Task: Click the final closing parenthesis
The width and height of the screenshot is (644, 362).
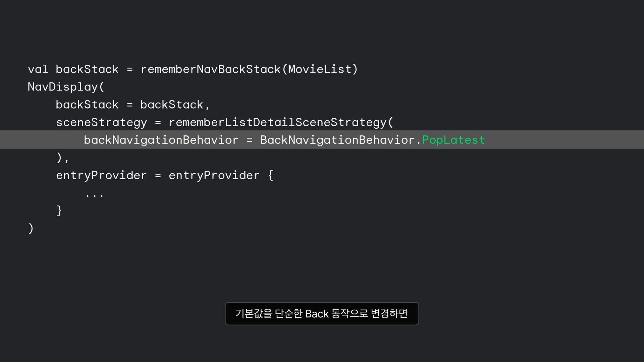Action: [31, 228]
